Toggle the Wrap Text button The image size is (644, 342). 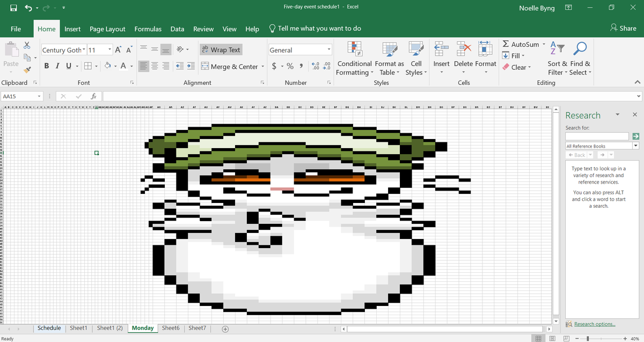tap(221, 49)
